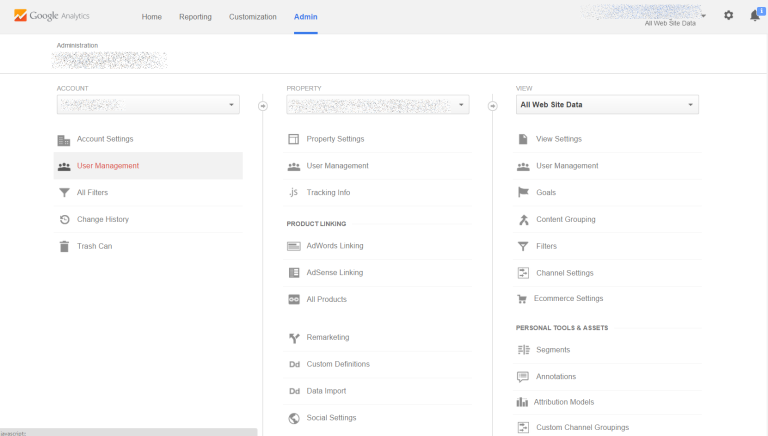Click the Channel Settings icon
Image resolution: width=768 pixels, height=436 pixels.
523,273
